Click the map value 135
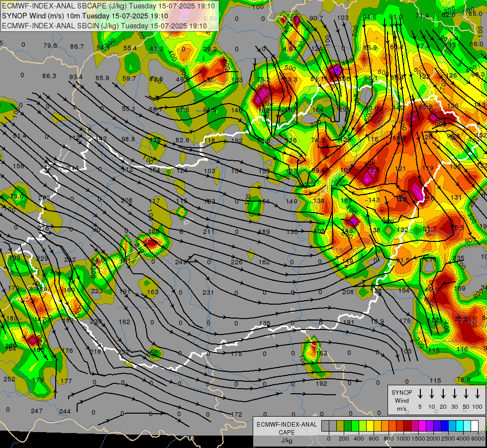Screen dimensions: 487x448 [265, 324]
